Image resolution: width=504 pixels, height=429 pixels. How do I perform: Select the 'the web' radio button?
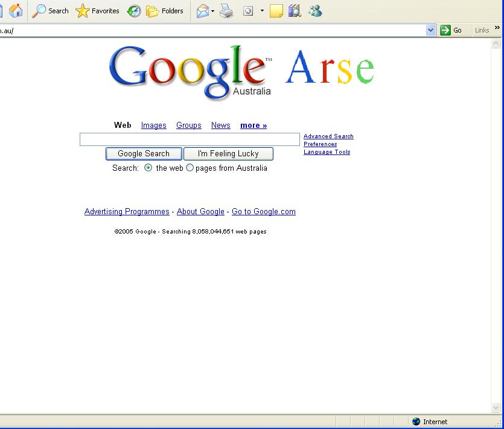[148, 168]
